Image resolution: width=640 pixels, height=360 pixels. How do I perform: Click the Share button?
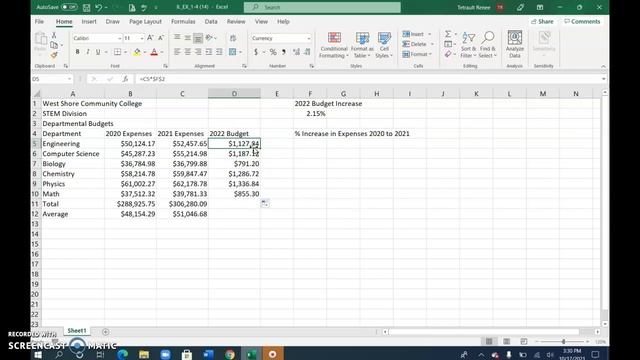542,21
